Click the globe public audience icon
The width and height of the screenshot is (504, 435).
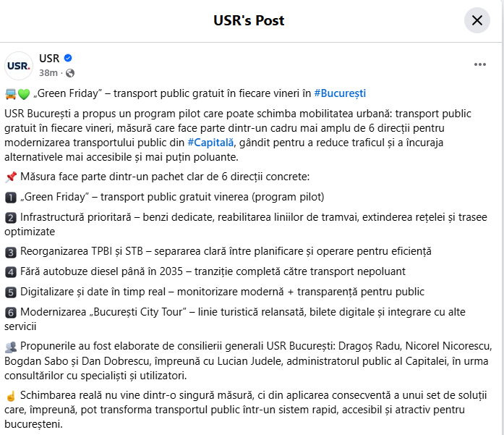click(70, 73)
